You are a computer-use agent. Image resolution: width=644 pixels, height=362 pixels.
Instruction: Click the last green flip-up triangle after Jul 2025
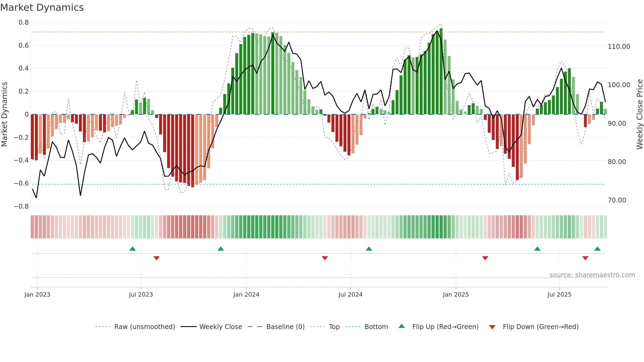pos(597,249)
